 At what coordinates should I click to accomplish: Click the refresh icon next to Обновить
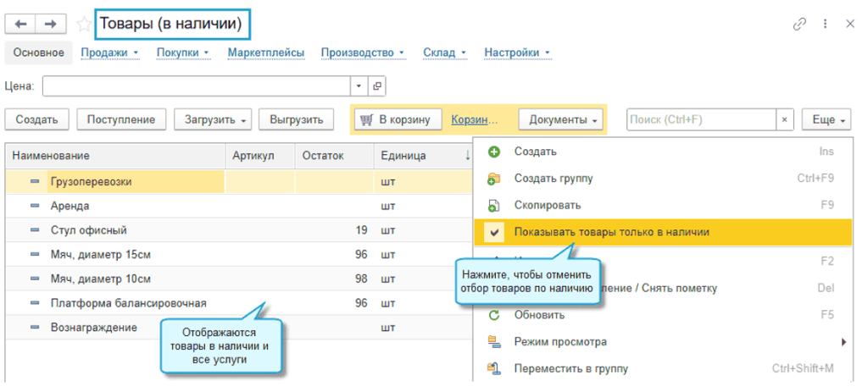point(494,315)
